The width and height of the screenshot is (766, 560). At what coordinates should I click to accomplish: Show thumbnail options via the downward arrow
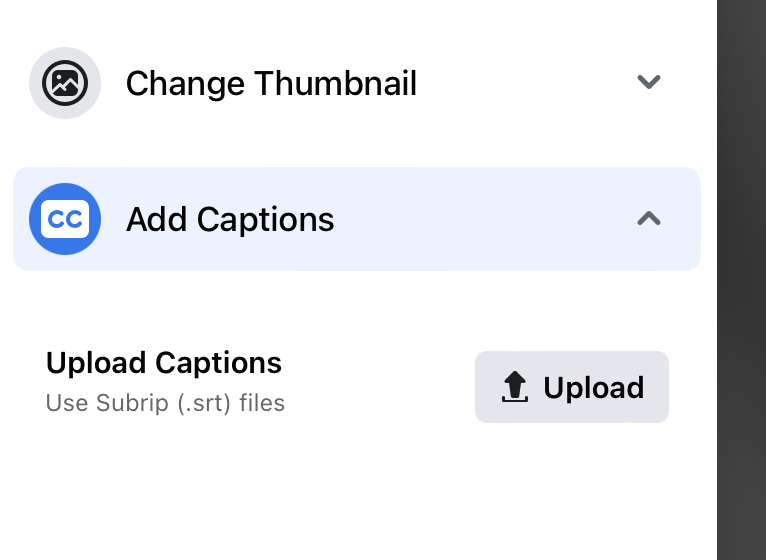[649, 82]
